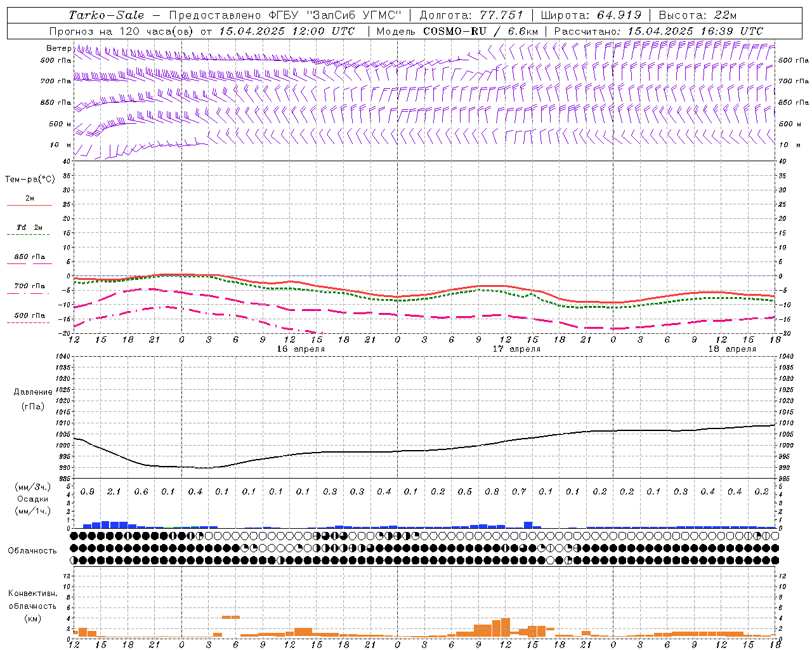This screenshot has width=812, height=650.
Task: Click the Ветер wind section label
Action: [58, 48]
